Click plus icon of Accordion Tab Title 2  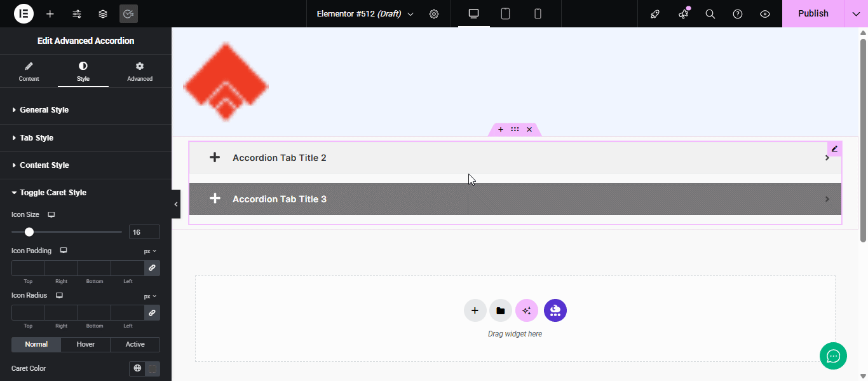click(215, 157)
